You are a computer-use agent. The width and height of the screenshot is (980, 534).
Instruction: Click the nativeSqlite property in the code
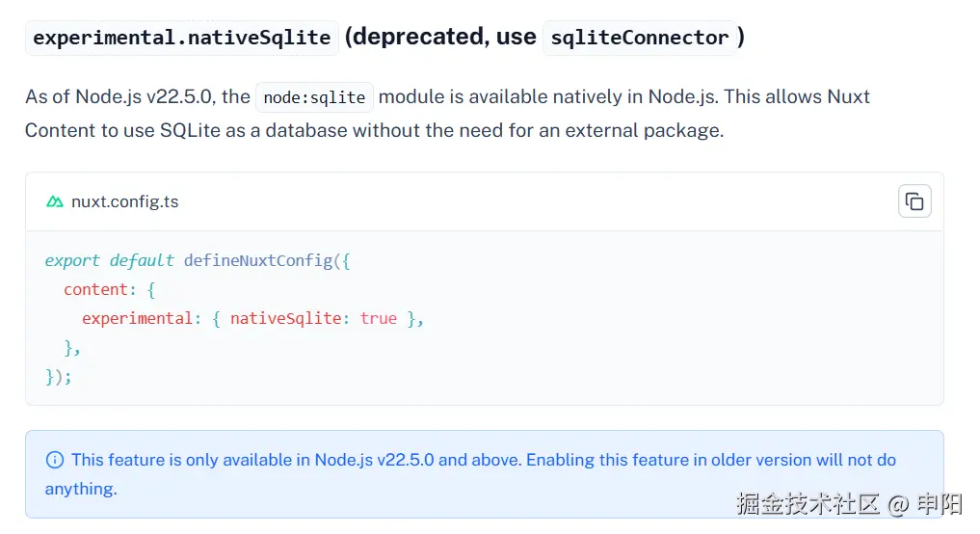pos(285,318)
